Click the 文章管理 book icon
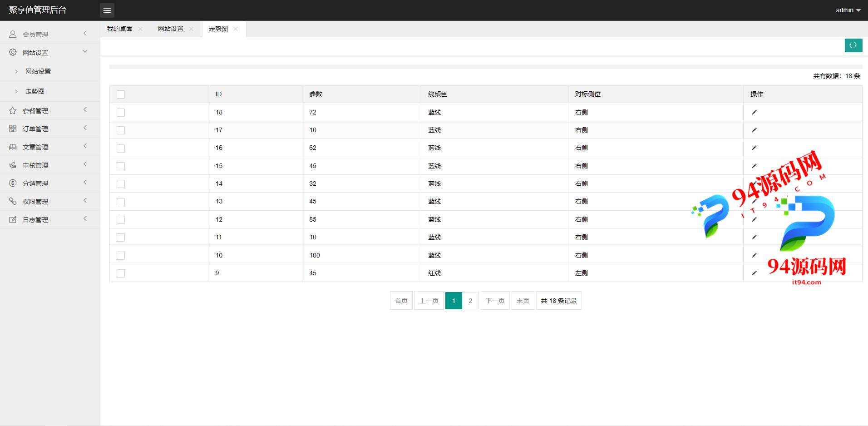This screenshot has height=426, width=868. coord(13,147)
